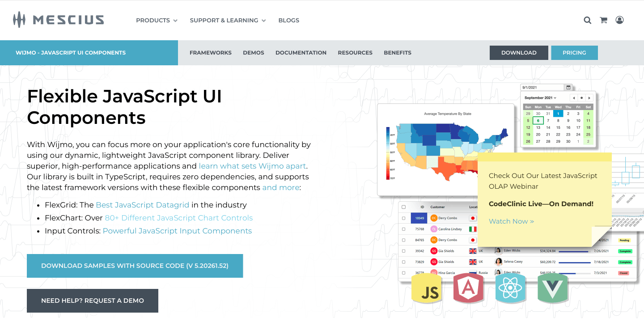The height and width of the screenshot is (322, 644).
Task: Tick the checkbox for row ID 75768
Action: pyautogui.click(x=404, y=229)
